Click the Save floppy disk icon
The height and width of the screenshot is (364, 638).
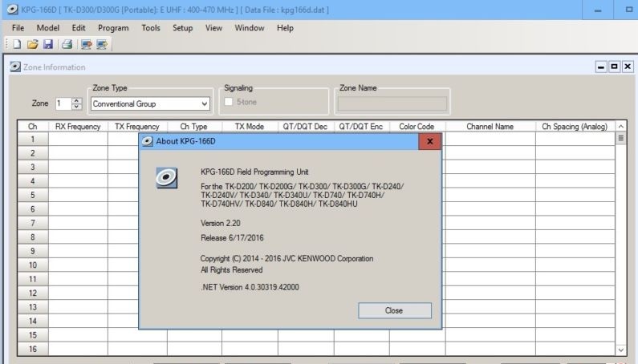pyautogui.click(x=48, y=44)
